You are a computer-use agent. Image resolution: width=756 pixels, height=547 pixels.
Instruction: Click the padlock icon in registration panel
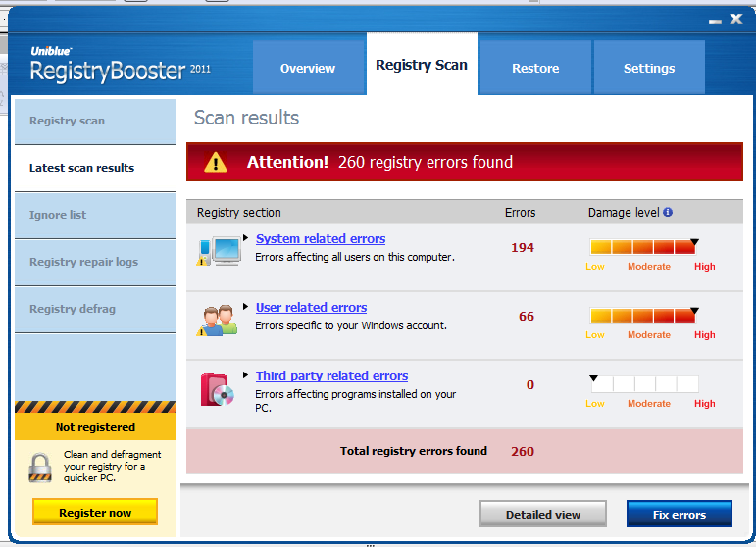[x=40, y=468]
